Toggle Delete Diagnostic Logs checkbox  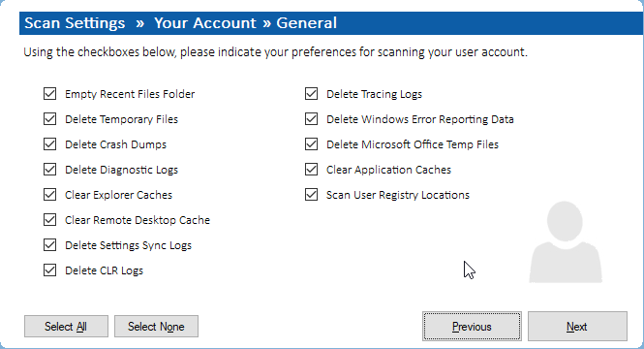pos(49,170)
